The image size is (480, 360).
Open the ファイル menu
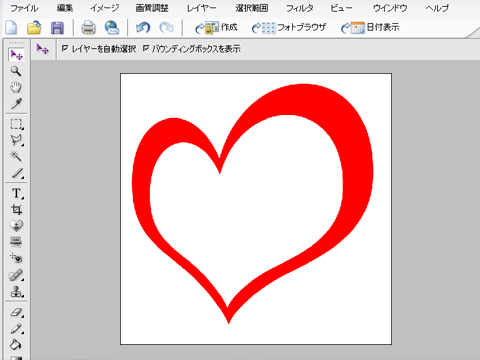pyautogui.click(x=24, y=8)
